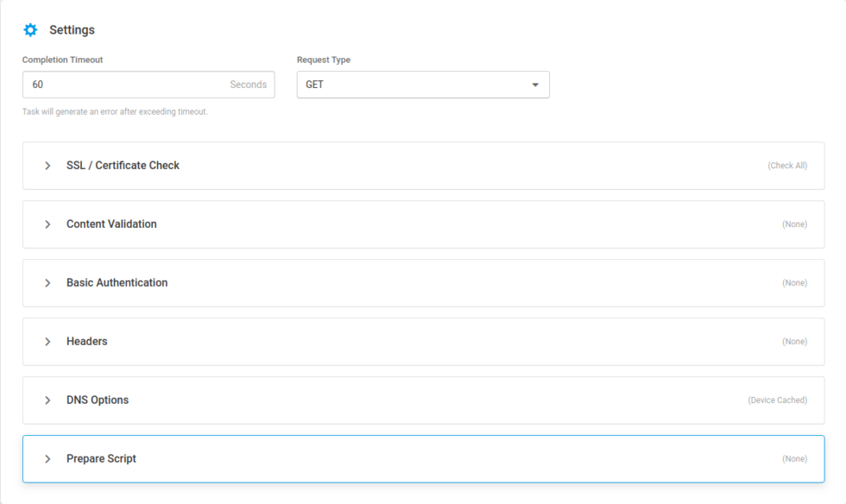Screen dimensions: 846x504
Task: Open the Request Type dropdown showing GET
Action: click(x=423, y=84)
